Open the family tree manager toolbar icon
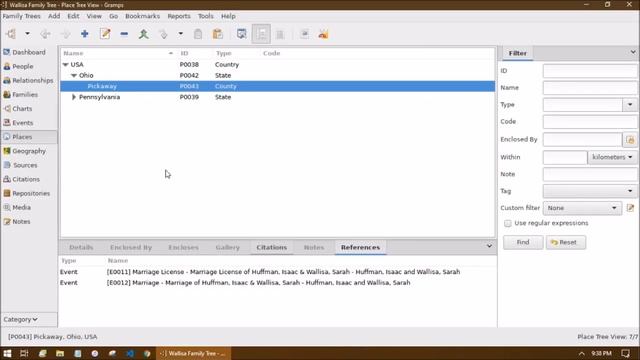 [x=11, y=34]
